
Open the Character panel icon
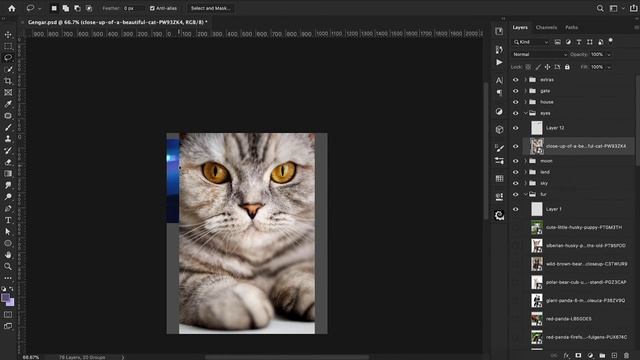(499, 80)
